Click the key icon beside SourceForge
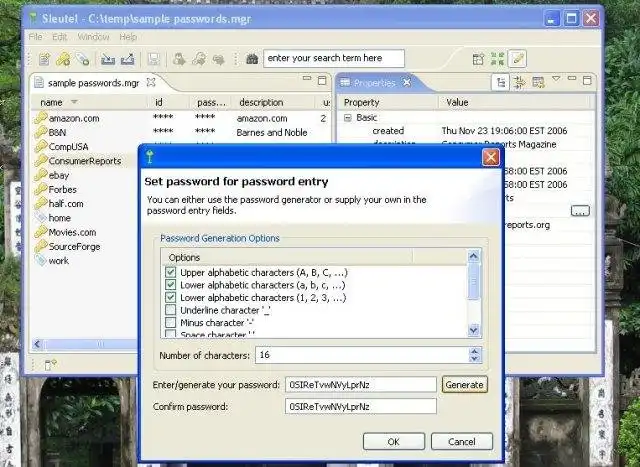640x467 pixels. (x=40, y=246)
